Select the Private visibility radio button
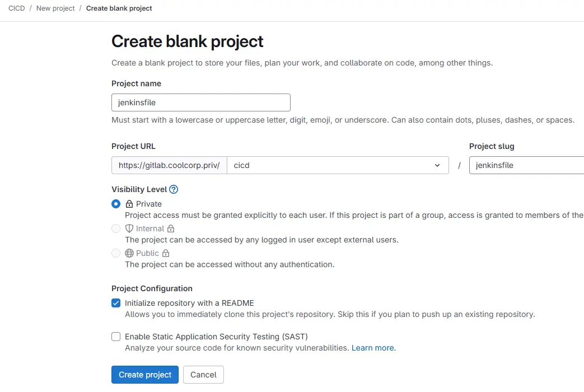Image resolution: width=584 pixels, height=392 pixels. [x=116, y=204]
